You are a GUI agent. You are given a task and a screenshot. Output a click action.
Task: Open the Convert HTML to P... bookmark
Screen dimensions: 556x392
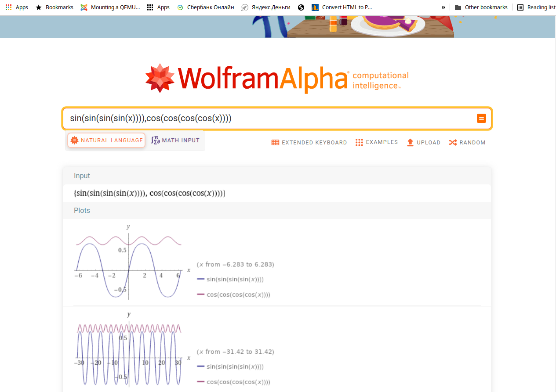[x=342, y=7]
